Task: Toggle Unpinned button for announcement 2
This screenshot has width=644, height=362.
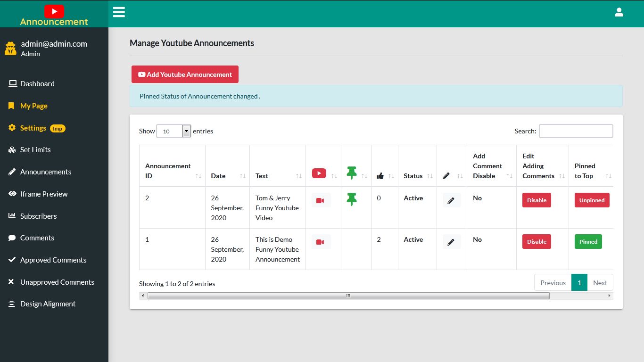Action: coord(592,200)
